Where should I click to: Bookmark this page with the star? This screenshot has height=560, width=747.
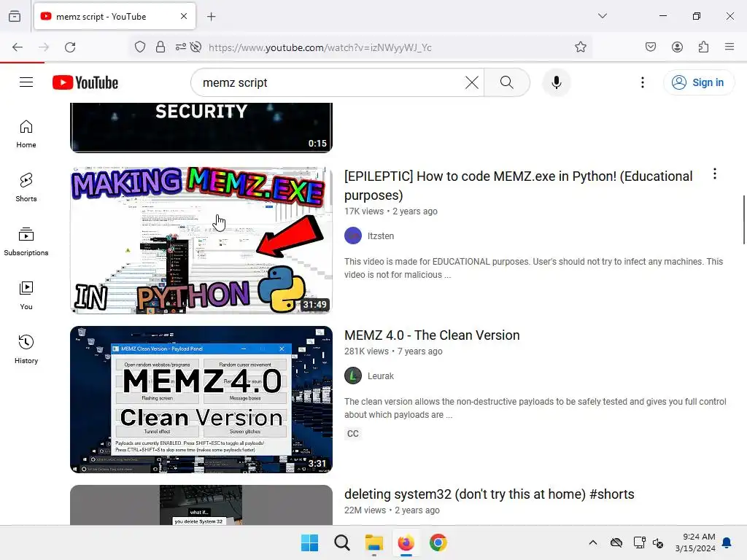click(580, 47)
